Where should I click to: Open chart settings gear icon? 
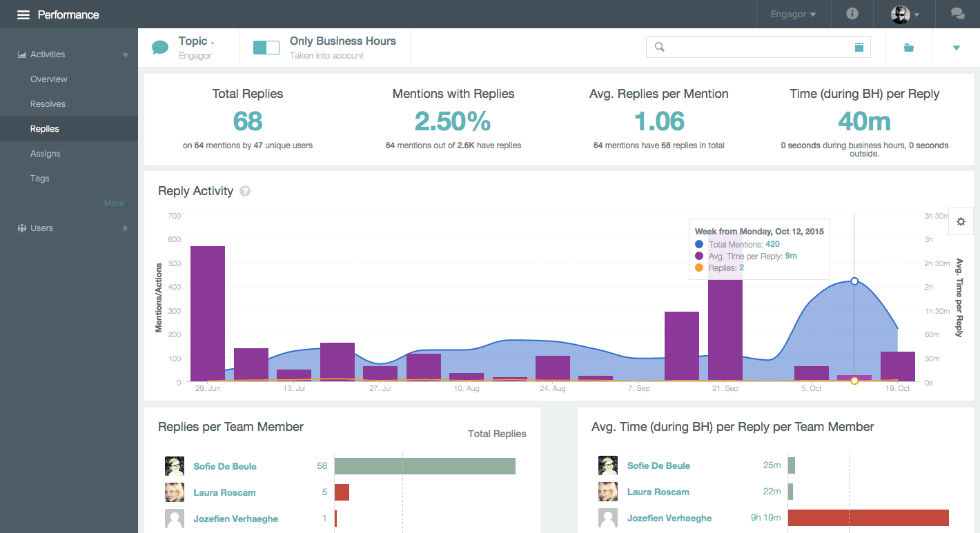coord(961,222)
